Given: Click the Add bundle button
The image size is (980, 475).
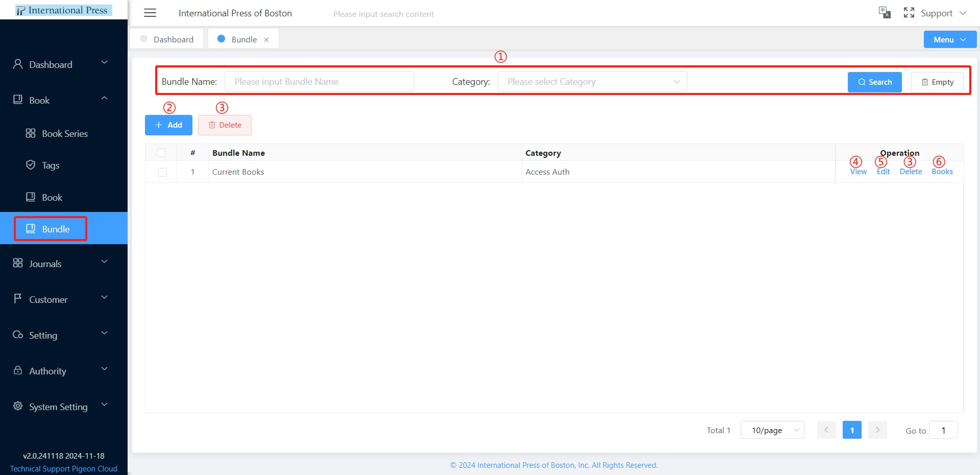Looking at the screenshot, I should (x=168, y=125).
